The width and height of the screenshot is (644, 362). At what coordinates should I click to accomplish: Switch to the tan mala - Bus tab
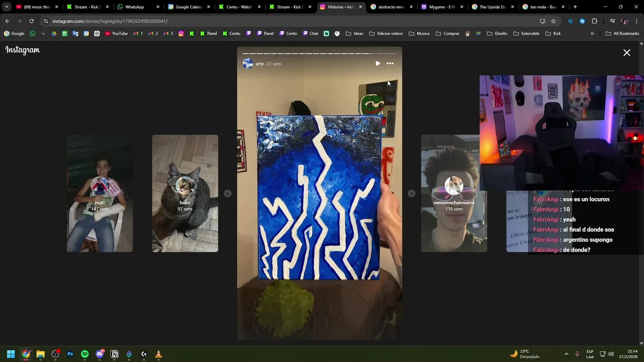point(543,7)
